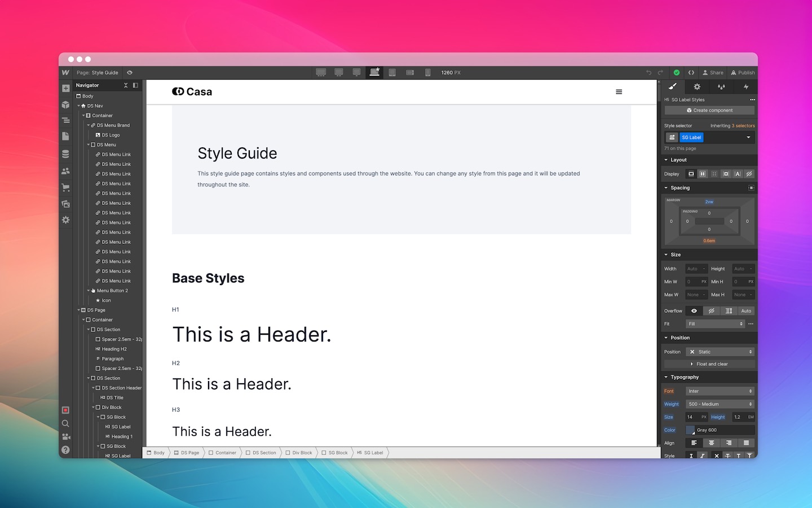Image resolution: width=812 pixels, height=508 pixels.
Task: Switch to the Style brush tab
Action: (x=673, y=86)
